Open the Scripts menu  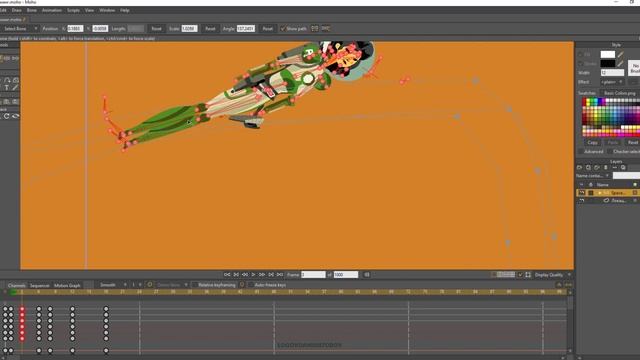[x=73, y=10]
